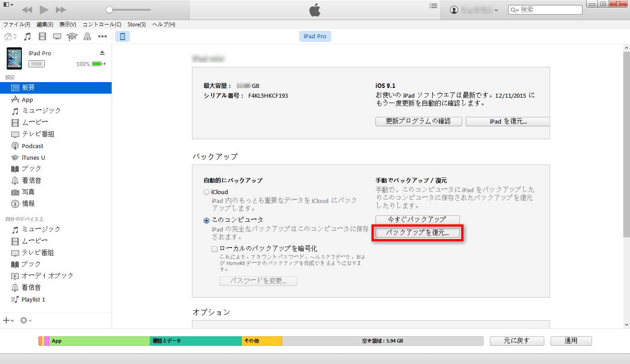Open the 表示(V) menu
630x364 pixels.
(67, 25)
